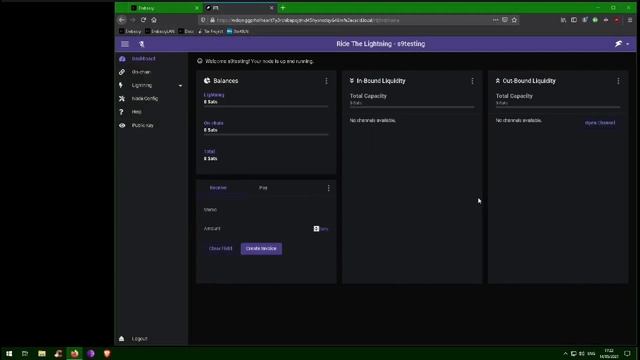
Task: Switch to the Receive tab
Action: (x=218, y=188)
